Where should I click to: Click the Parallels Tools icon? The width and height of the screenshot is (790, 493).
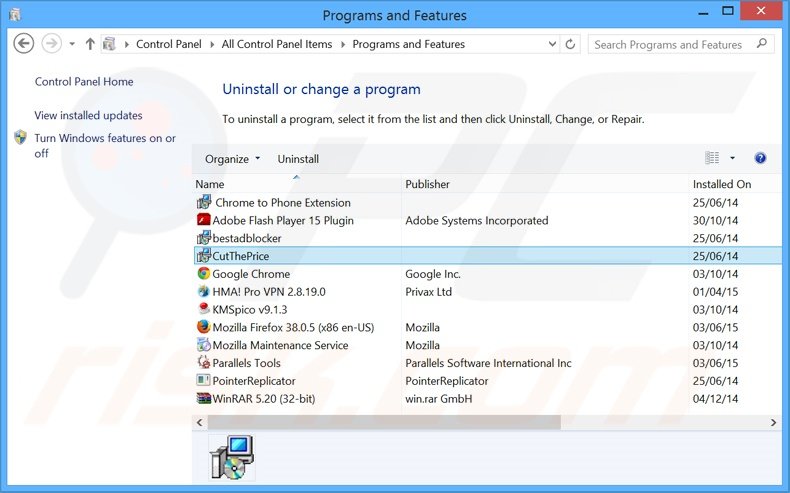204,363
